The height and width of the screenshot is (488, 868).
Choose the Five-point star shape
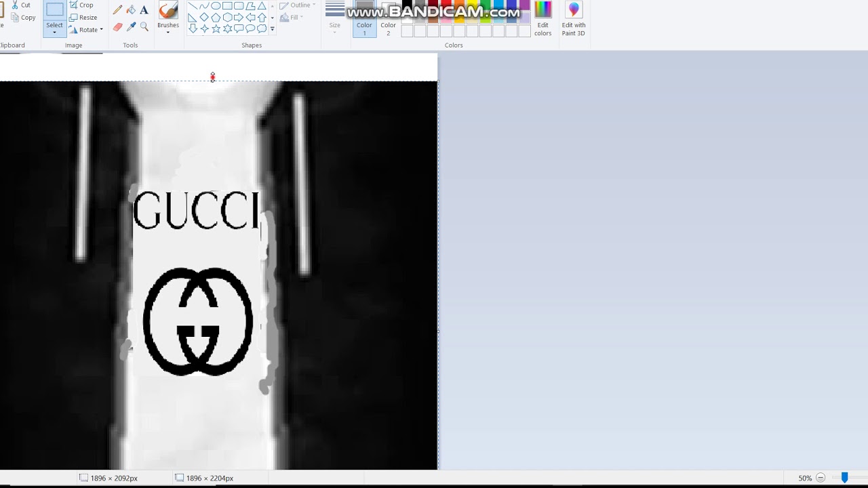click(x=216, y=28)
